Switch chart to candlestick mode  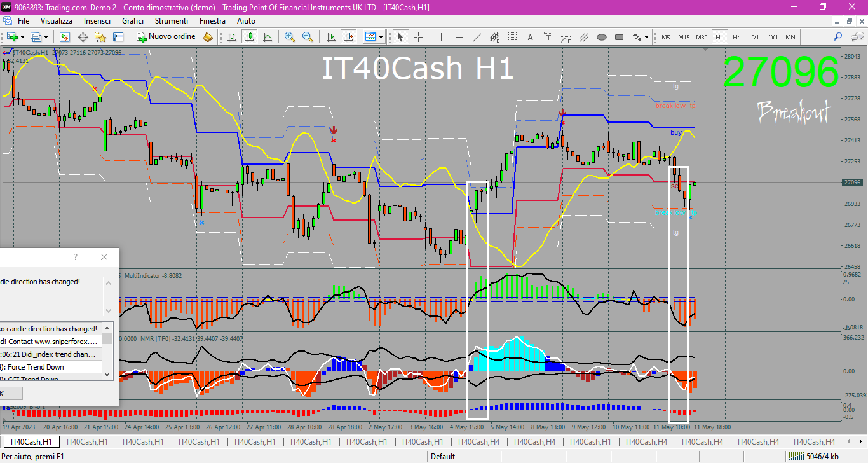[250, 37]
